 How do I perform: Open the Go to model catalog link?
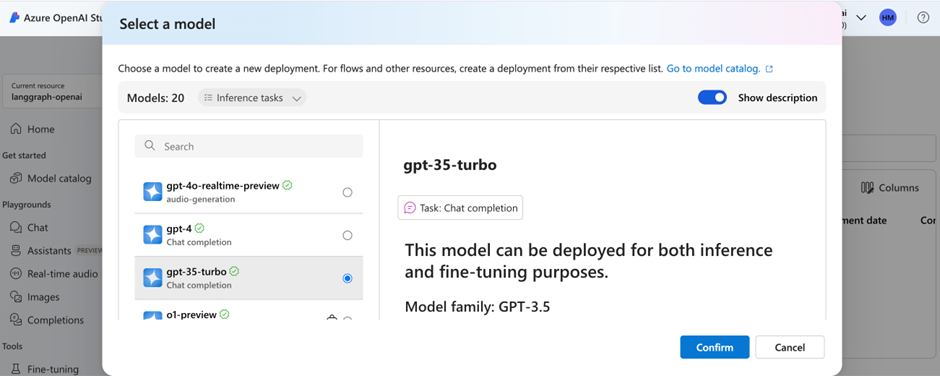[719, 69]
